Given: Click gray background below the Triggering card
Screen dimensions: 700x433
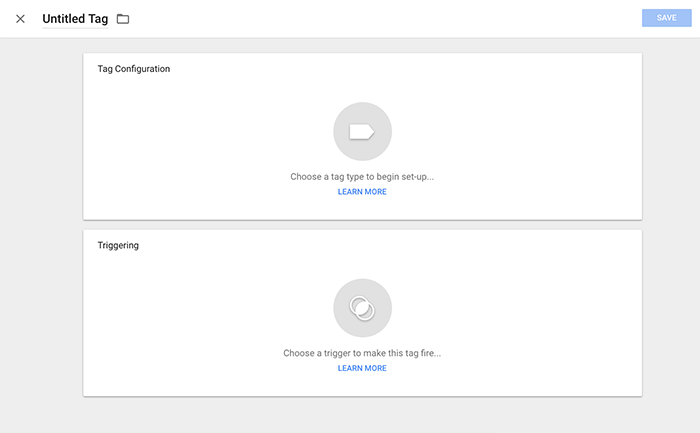Looking at the screenshot, I should 362,415.
